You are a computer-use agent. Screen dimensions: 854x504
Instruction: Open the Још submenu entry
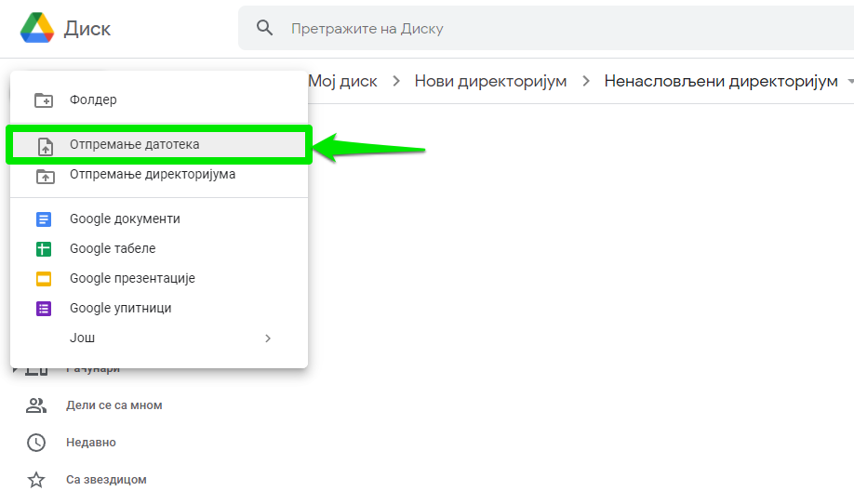(x=159, y=338)
